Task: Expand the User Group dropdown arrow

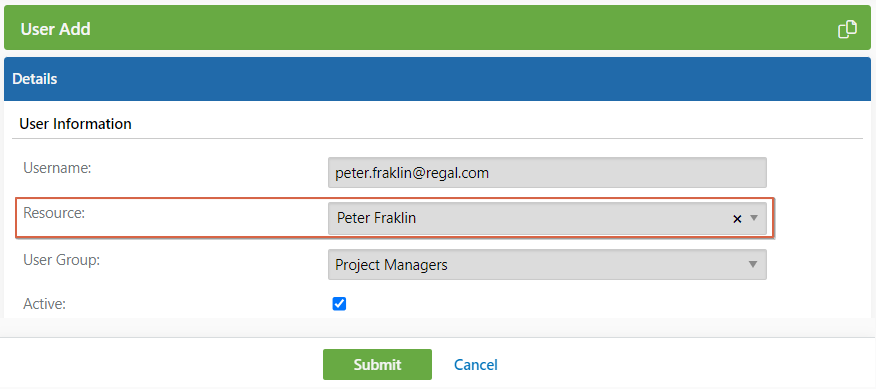Action: pyautogui.click(x=753, y=264)
